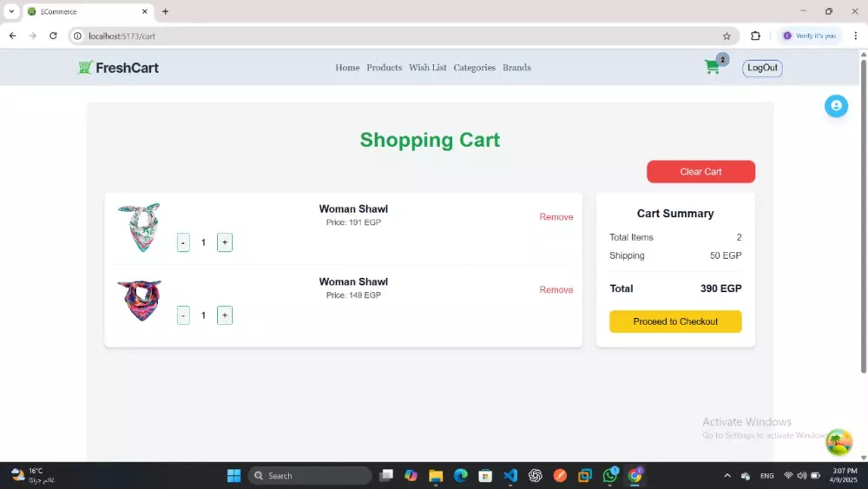Decrease quantity of 191 EGP shawl

tap(183, 242)
